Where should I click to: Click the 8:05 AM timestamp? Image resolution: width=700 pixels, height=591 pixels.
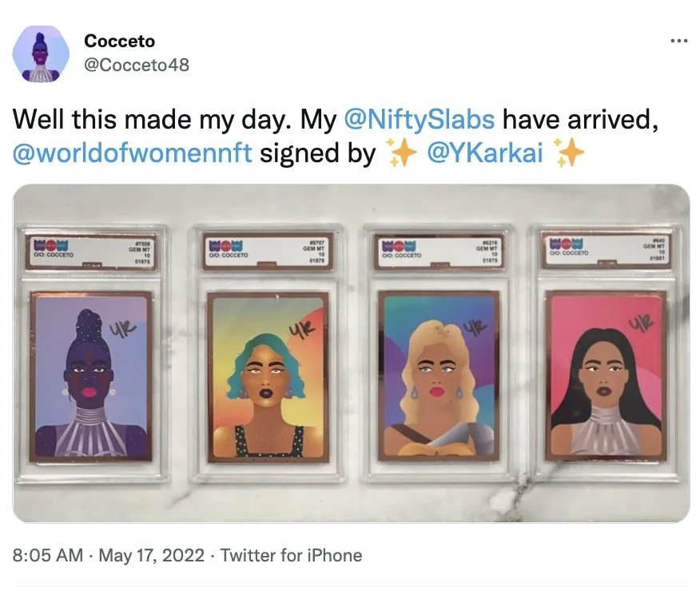pos(48,555)
